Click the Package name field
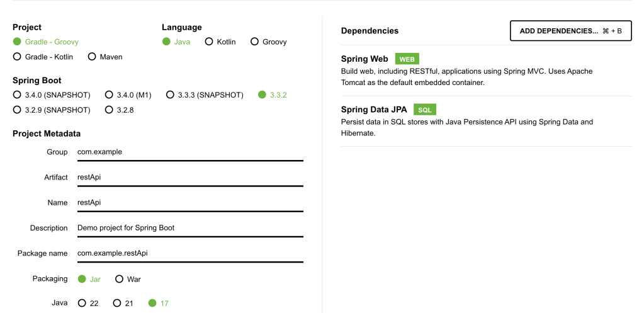The image size is (644, 313). click(x=189, y=253)
